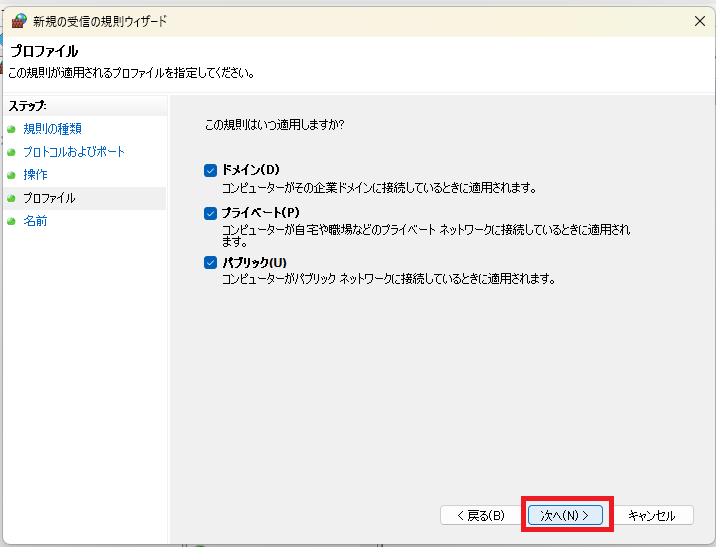Click green bullet beside 操作
Image resolution: width=716 pixels, height=547 pixels.
tap(11, 175)
